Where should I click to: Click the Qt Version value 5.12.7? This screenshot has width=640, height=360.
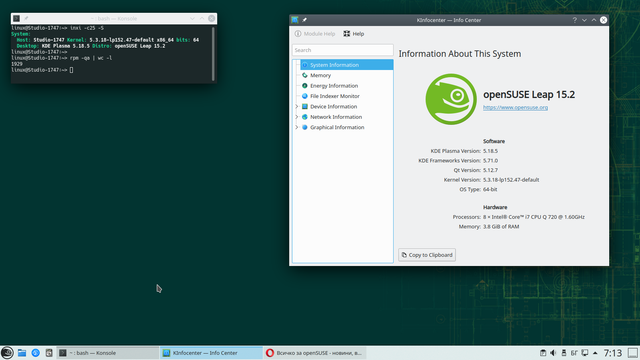point(490,170)
